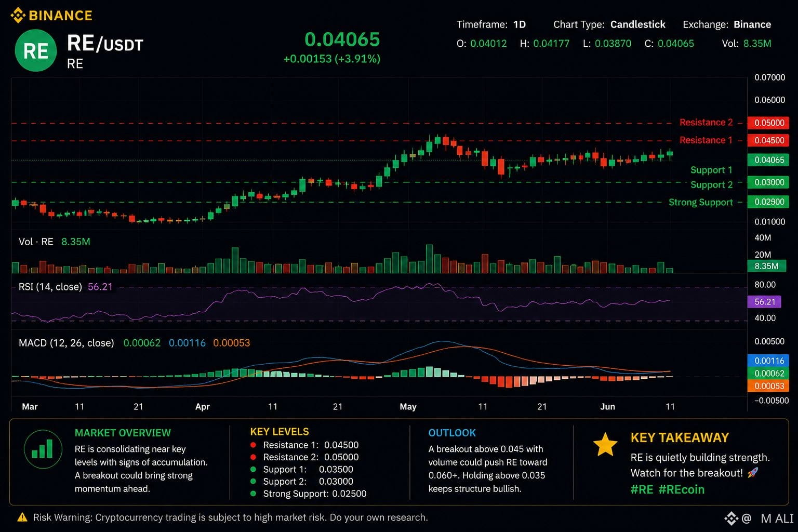Click the Resistance 2 label on the chart

pos(706,123)
